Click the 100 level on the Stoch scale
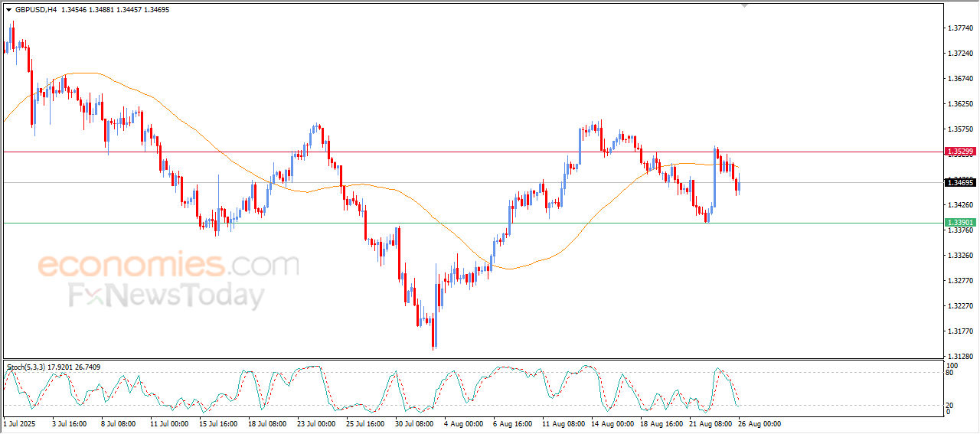Viewport: 980px width, 434px height. coord(953,367)
